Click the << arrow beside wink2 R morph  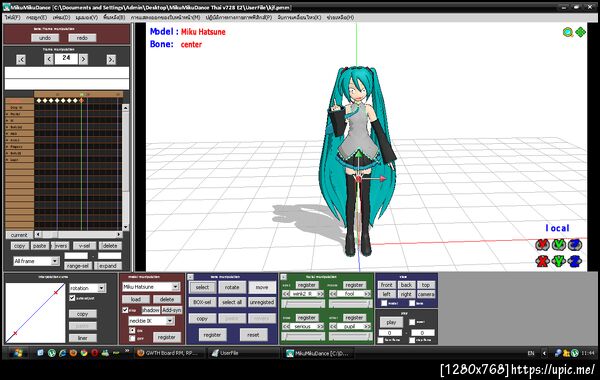(286, 294)
